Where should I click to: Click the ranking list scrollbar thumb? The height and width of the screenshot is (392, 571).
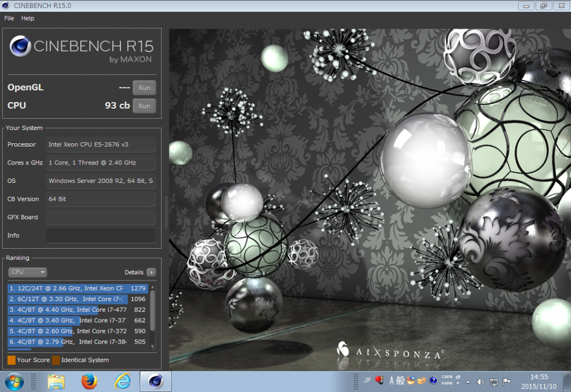pyautogui.click(x=153, y=309)
